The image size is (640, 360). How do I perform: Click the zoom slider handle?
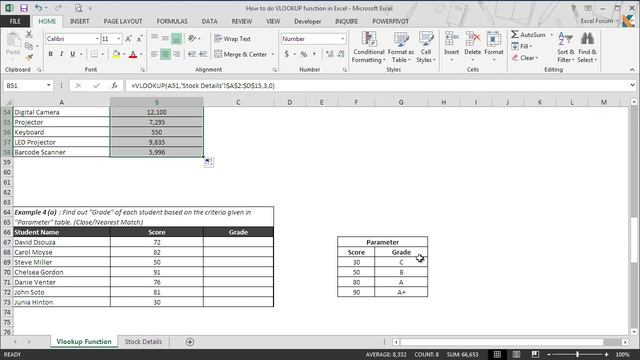click(578, 354)
